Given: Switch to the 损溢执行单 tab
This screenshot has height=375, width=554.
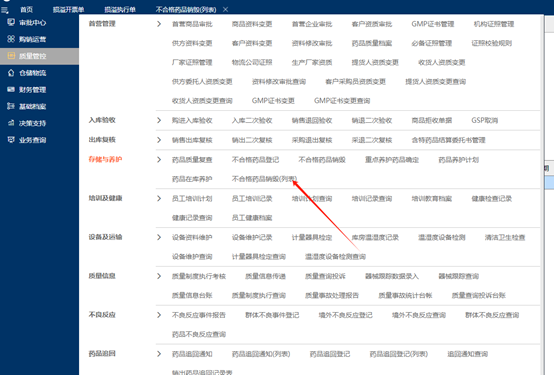Looking at the screenshot, I should point(120,10).
